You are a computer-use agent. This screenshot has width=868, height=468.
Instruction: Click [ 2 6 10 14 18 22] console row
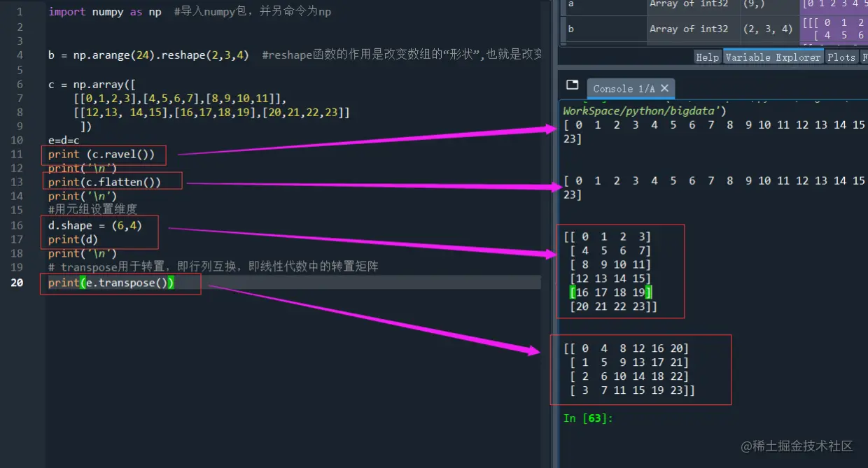tap(630, 376)
